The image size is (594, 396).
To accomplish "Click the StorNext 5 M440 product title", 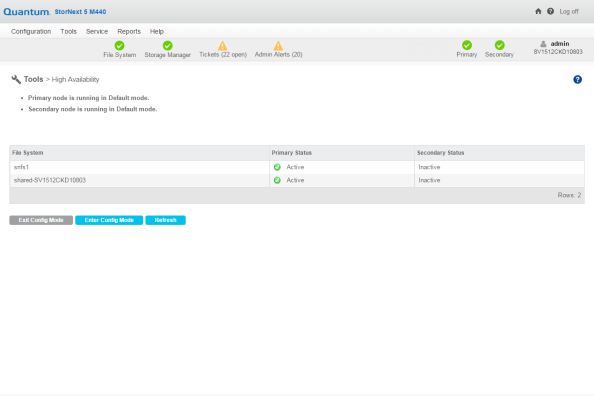I will pos(80,12).
